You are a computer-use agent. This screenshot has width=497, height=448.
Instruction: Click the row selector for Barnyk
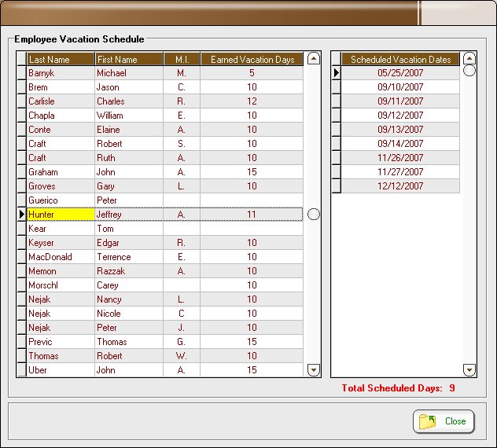coord(21,73)
